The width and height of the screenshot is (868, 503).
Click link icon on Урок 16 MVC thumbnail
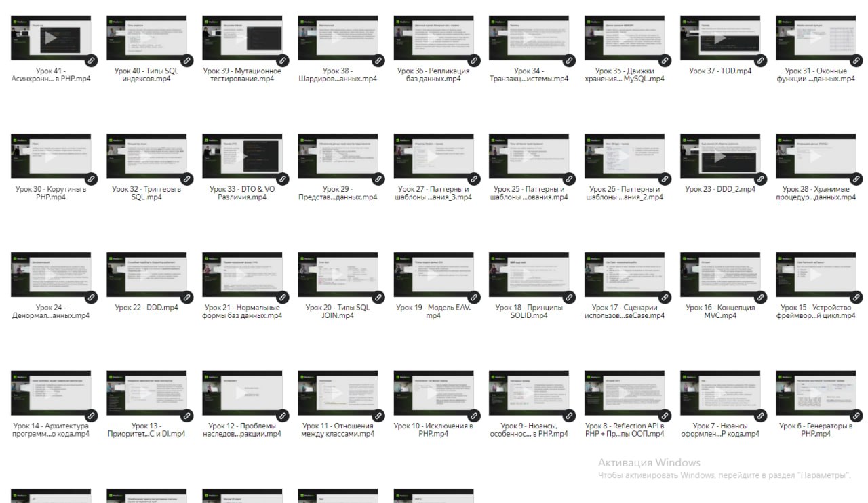(760, 297)
